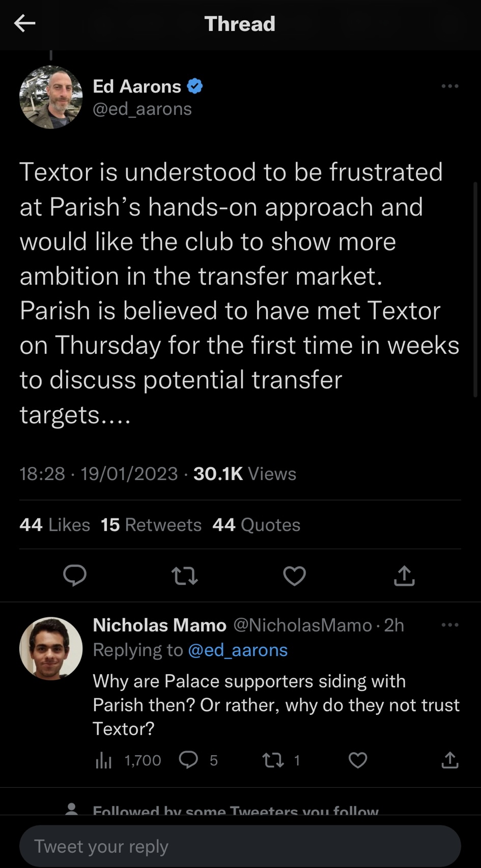Tap the Tweet your reply field
This screenshot has width=481, height=868.
[240, 846]
